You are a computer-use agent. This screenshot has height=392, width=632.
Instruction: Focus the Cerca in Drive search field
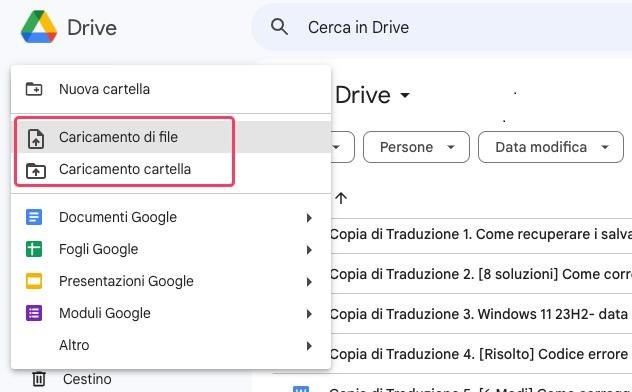[442, 27]
